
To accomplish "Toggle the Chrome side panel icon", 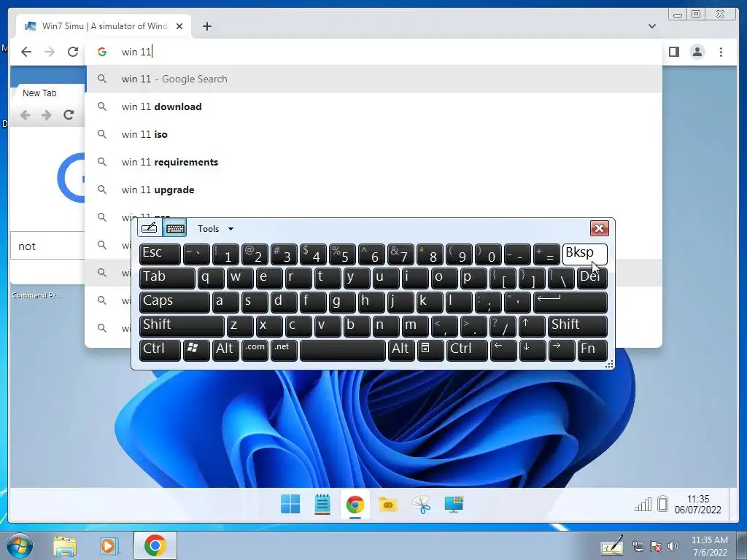I will point(673,52).
